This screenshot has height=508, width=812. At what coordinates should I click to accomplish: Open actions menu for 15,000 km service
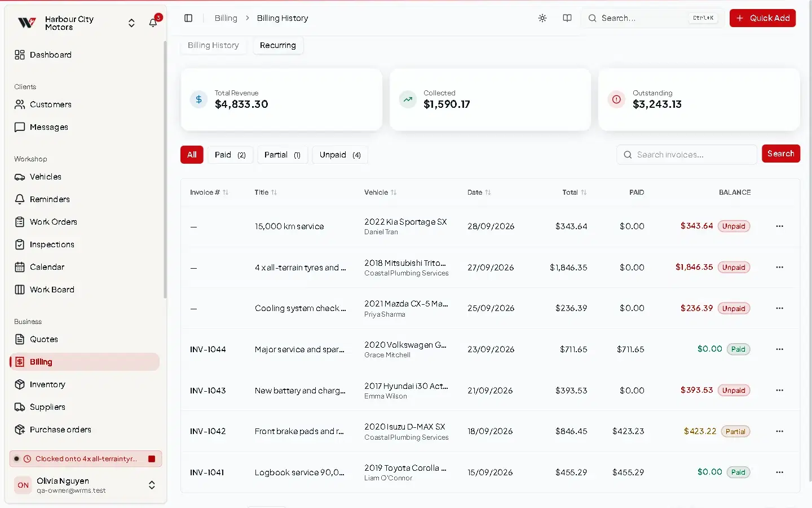click(x=780, y=226)
